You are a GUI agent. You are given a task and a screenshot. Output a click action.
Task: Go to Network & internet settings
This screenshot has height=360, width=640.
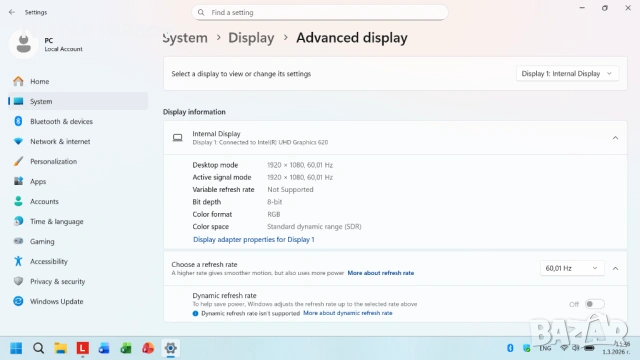tap(78, 141)
